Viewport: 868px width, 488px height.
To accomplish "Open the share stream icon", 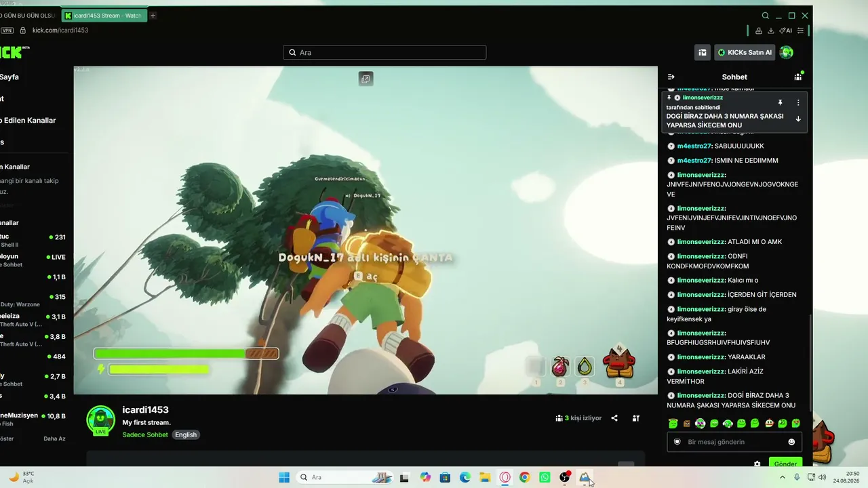I will point(614,418).
